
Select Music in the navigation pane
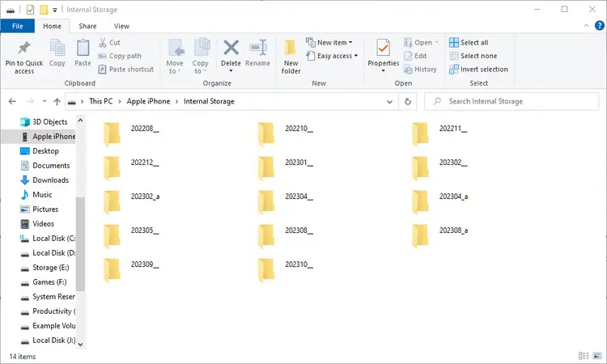click(x=36, y=195)
